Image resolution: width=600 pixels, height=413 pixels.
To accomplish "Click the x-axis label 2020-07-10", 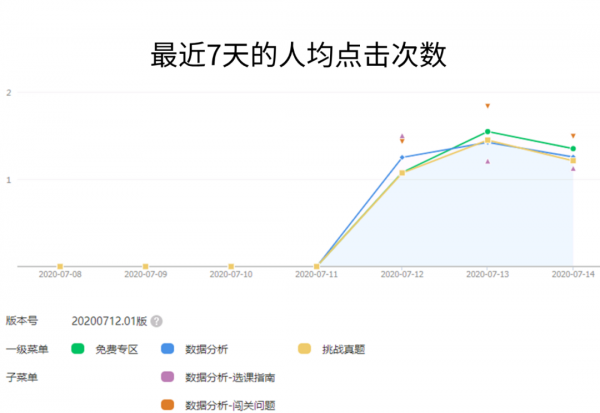I will pyautogui.click(x=231, y=274).
